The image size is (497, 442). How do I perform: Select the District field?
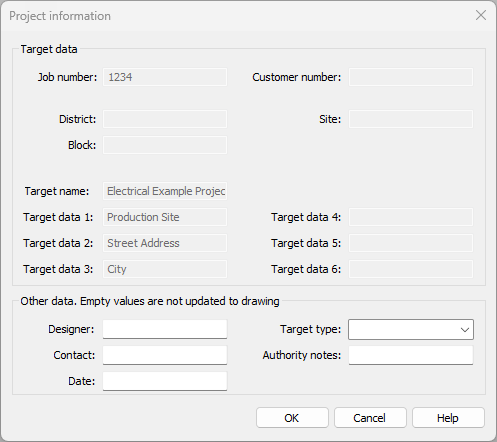pyautogui.click(x=165, y=119)
